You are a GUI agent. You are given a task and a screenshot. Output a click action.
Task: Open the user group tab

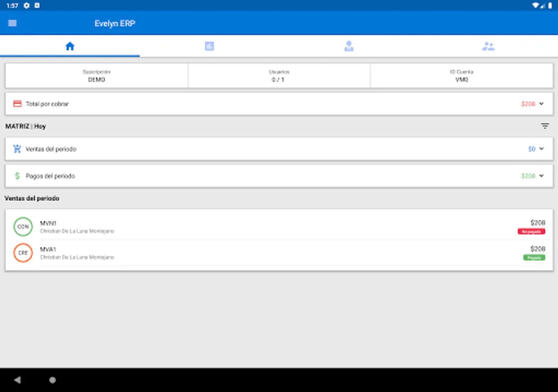[488, 46]
